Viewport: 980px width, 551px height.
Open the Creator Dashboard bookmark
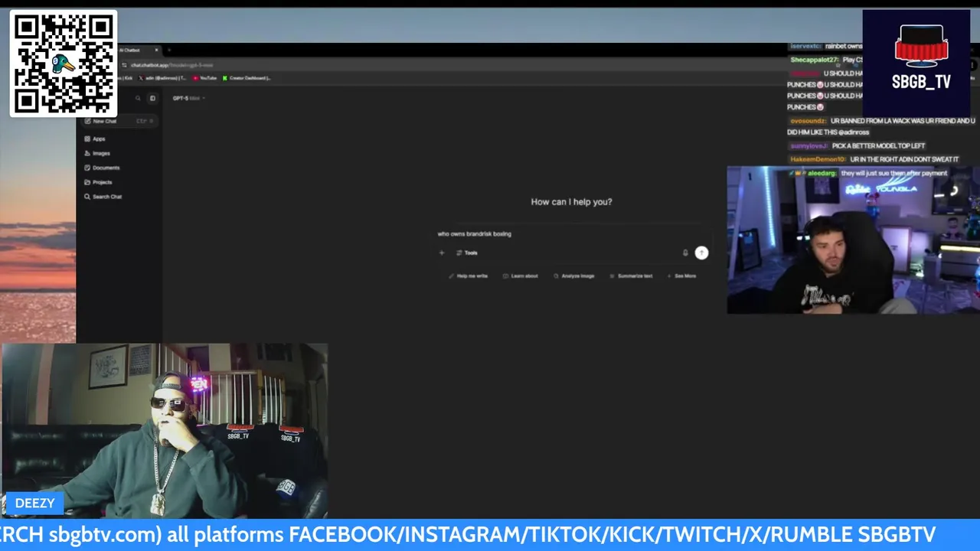click(x=247, y=78)
